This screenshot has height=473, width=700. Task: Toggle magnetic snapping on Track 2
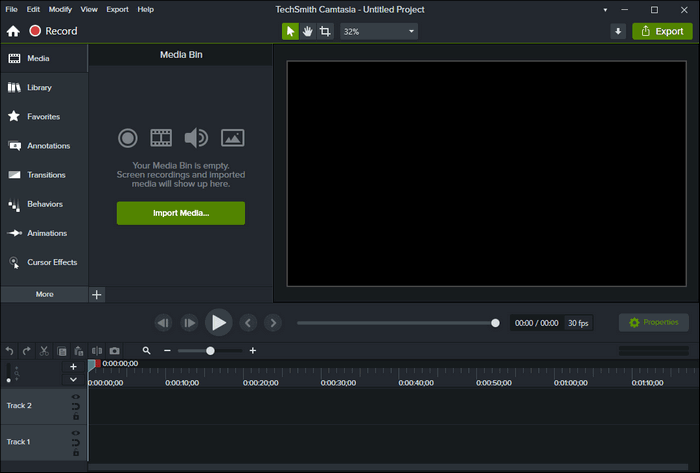[x=75, y=406]
